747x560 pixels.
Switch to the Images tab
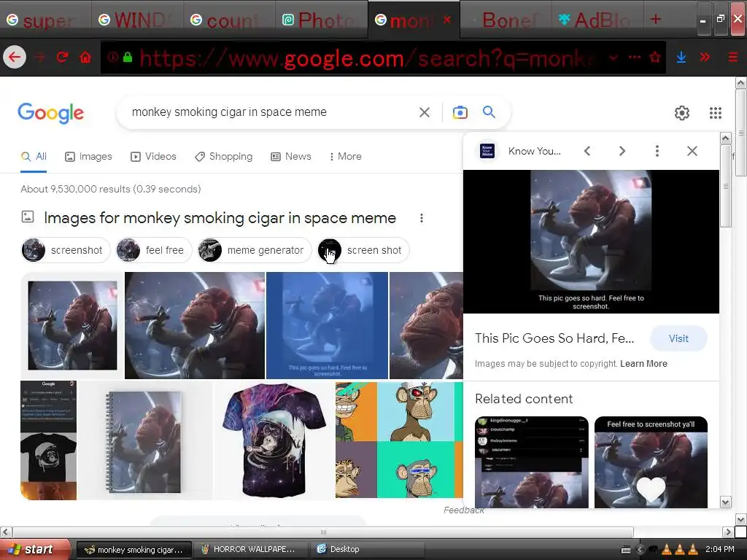tap(88, 156)
